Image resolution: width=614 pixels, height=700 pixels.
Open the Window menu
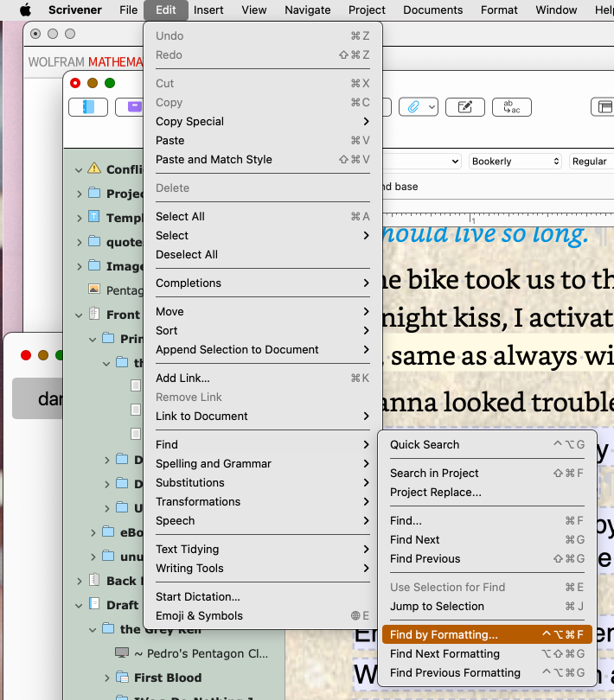coord(556,10)
